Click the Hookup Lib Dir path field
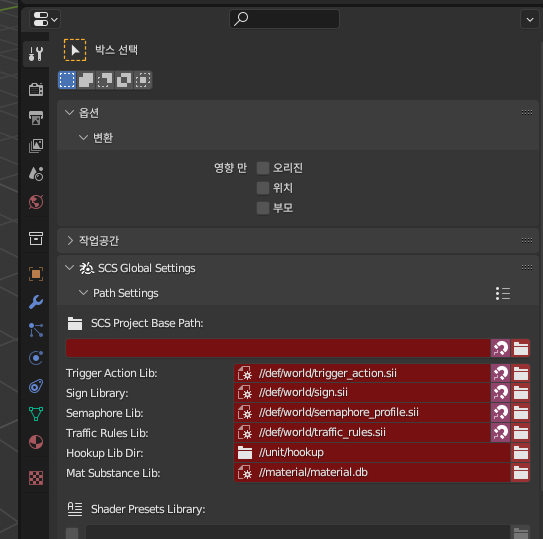 (372, 453)
